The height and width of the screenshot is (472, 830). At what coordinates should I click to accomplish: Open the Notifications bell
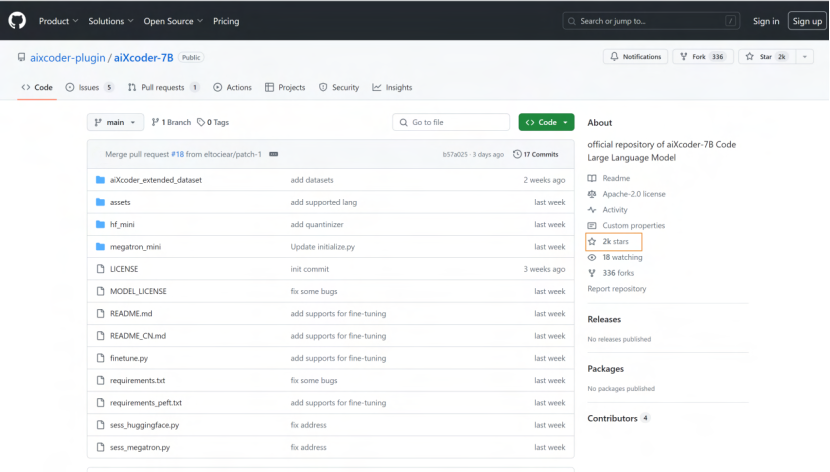[x=635, y=57]
